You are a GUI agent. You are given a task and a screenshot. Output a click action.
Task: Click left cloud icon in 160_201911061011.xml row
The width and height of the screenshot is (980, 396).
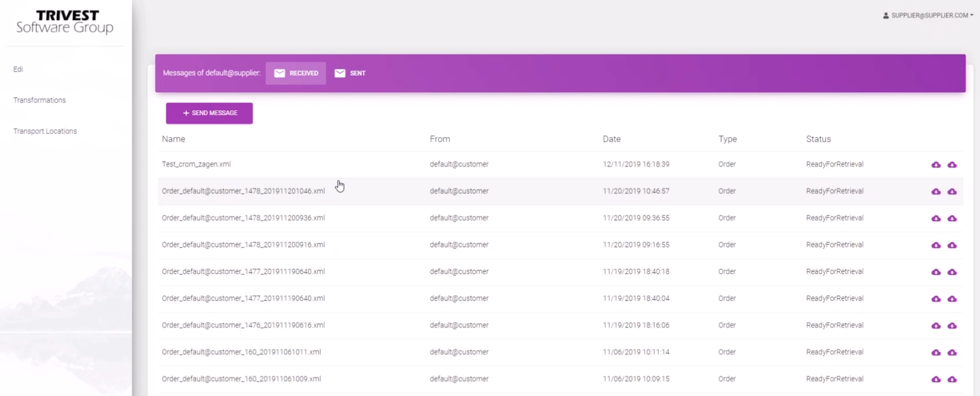coord(936,352)
